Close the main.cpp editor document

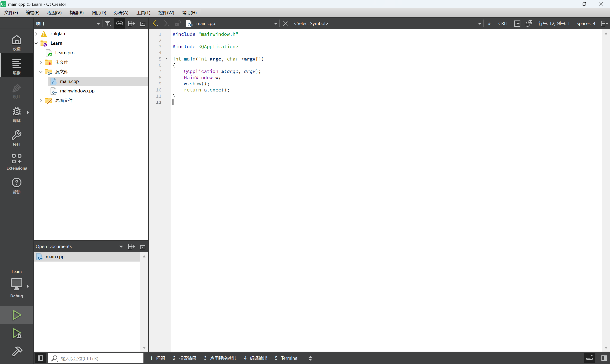tap(285, 23)
